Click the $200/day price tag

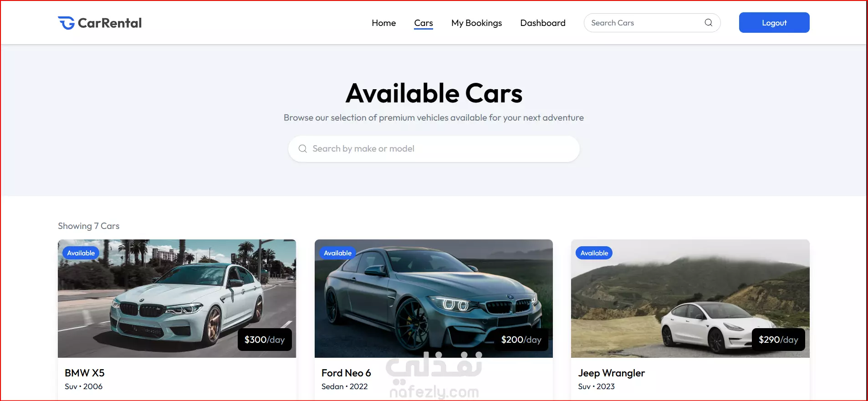tap(521, 340)
